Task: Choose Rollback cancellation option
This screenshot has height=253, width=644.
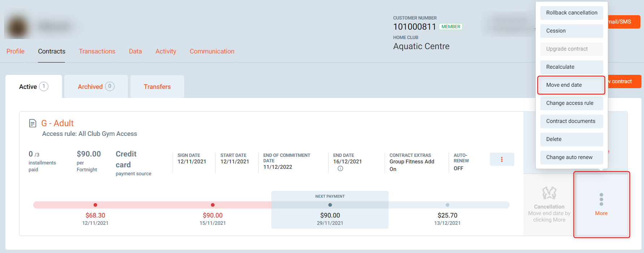Action: point(571,13)
